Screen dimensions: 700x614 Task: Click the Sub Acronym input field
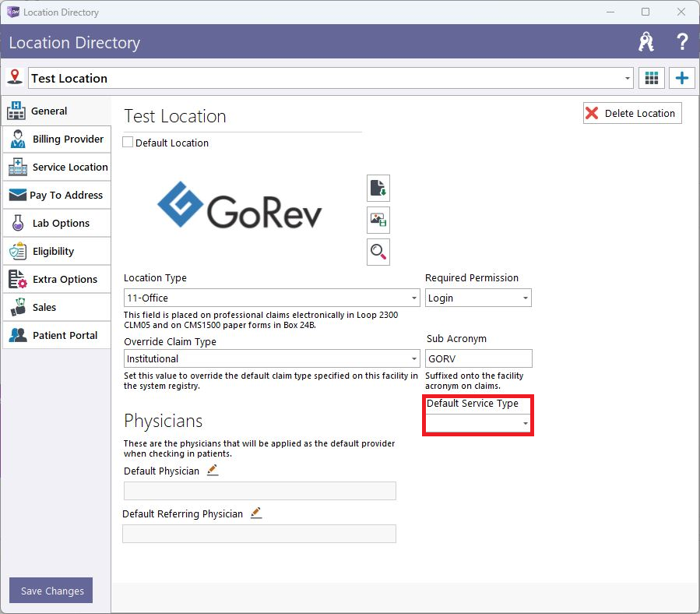tap(479, 358)
